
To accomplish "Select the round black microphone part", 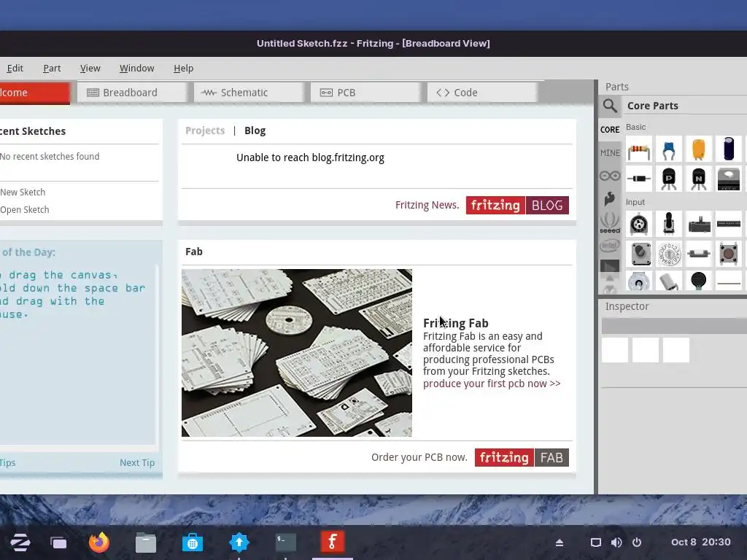I will click(699, 281).
